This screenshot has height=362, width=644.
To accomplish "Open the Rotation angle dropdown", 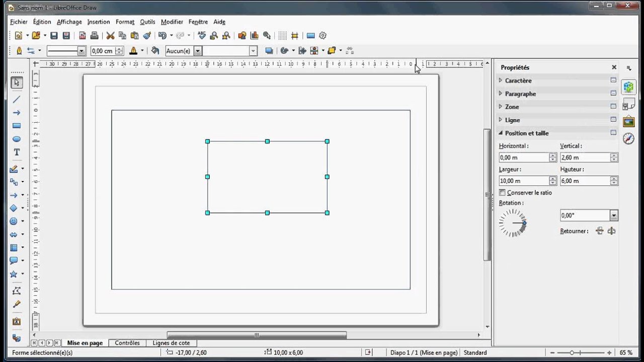I will [614, 215].
